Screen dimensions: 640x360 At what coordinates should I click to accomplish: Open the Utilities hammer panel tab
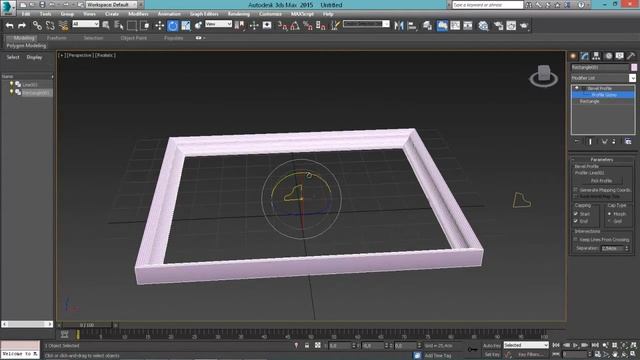click(x=631, y=56)
